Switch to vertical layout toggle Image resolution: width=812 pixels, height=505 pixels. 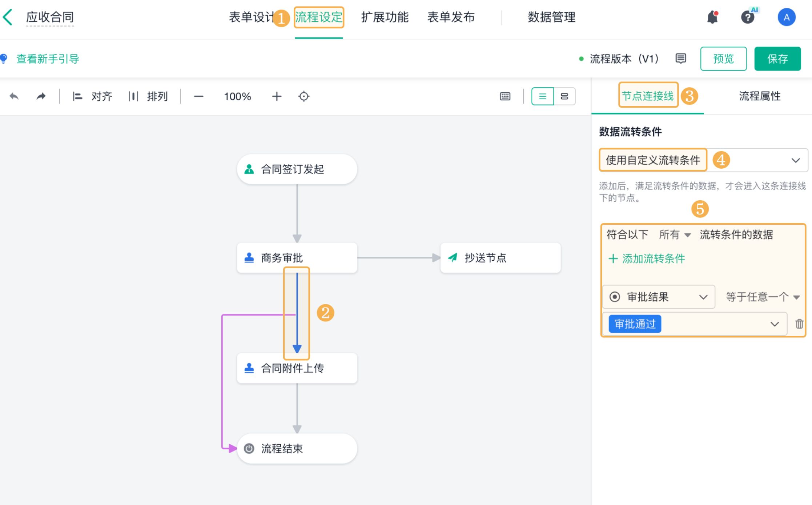542,96
